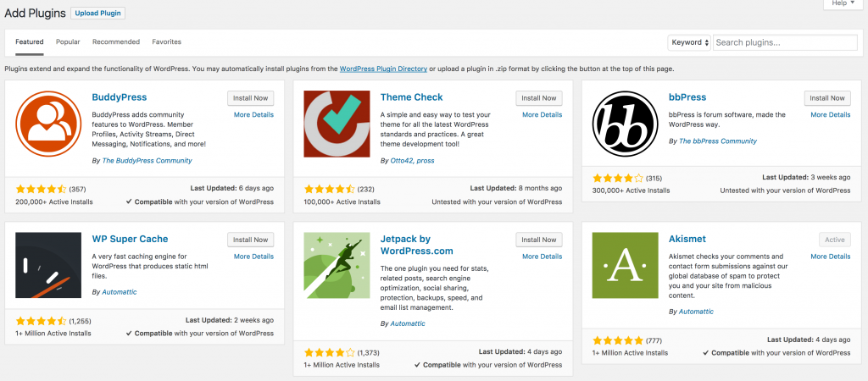Click the WP Super Cache title

pos(130,239)
